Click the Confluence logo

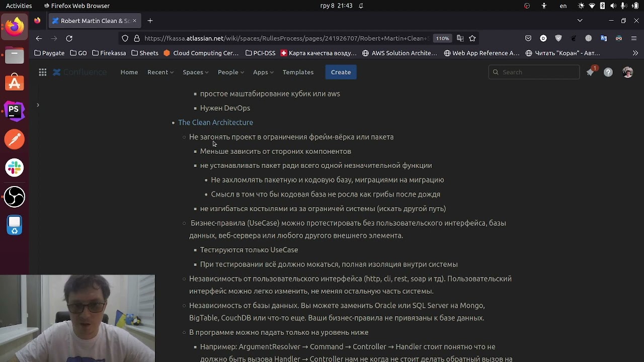click(80, 72)
